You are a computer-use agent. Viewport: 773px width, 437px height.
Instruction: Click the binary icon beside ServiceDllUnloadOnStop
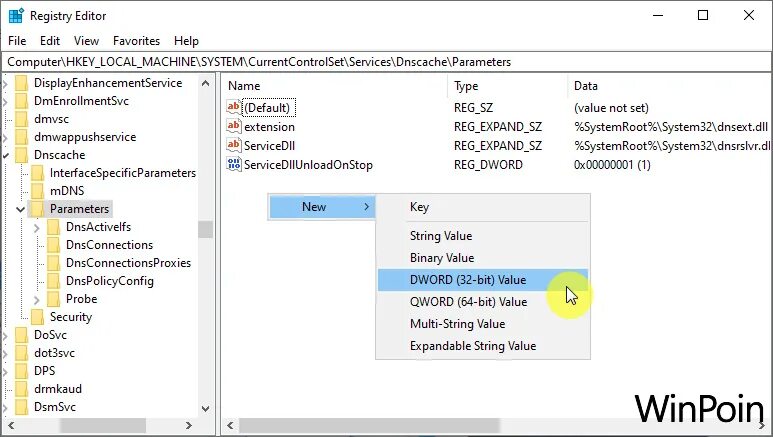click(235, 165)
